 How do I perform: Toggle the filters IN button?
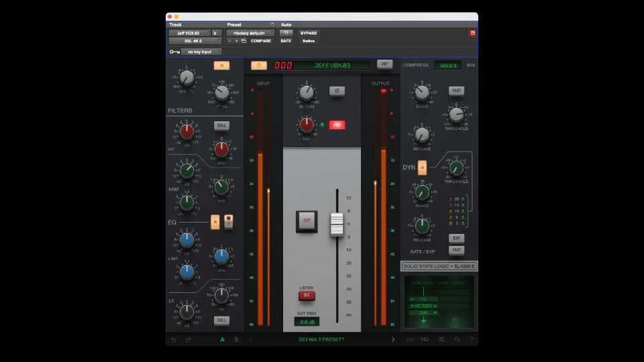[221, 65]
